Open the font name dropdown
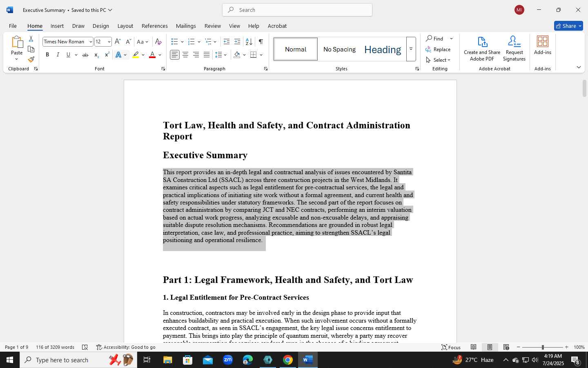 (x=91, y=42)
